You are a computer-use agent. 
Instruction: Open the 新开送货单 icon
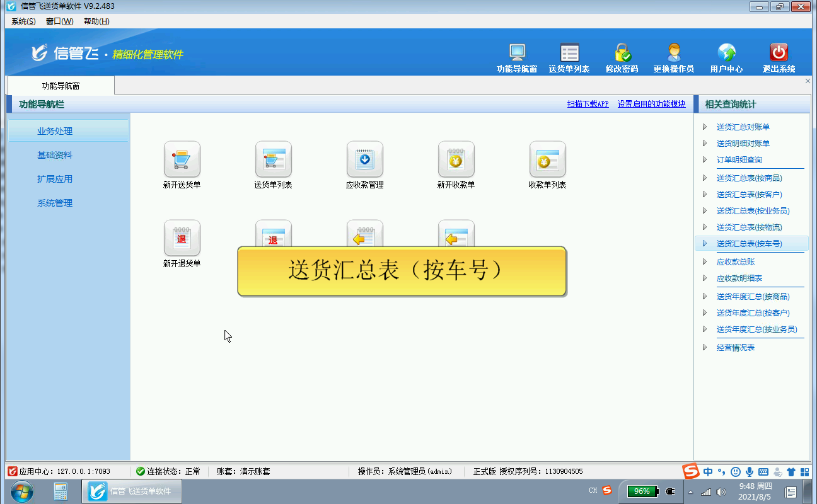(x=182, y=159)
